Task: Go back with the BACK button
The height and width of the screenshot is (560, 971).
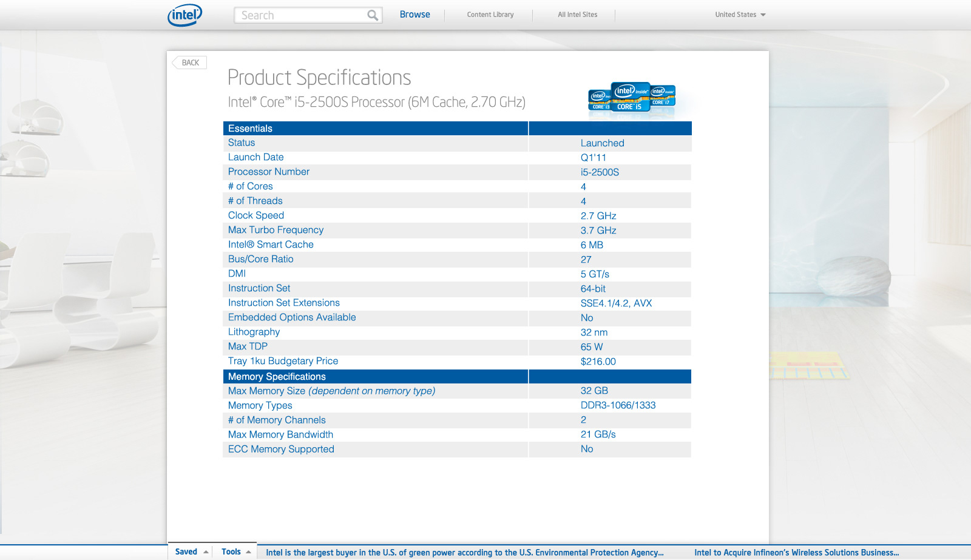Action: click(190, 62)
